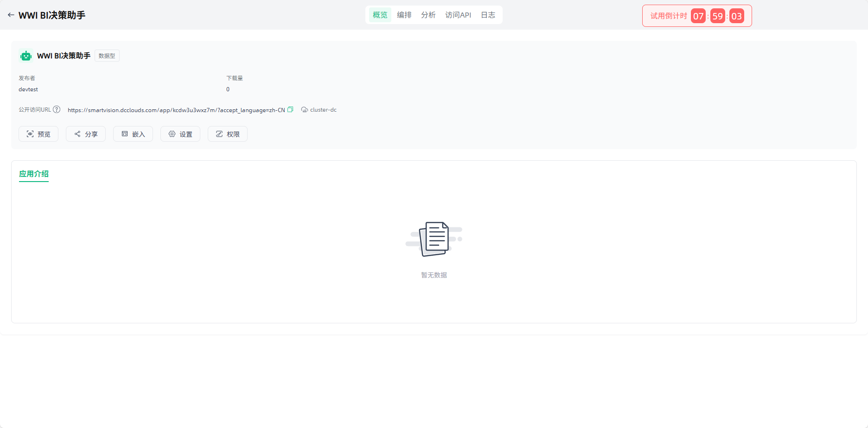Go to the 访问API tab
The height and width of the screenshot is (428, 868).
458,15
